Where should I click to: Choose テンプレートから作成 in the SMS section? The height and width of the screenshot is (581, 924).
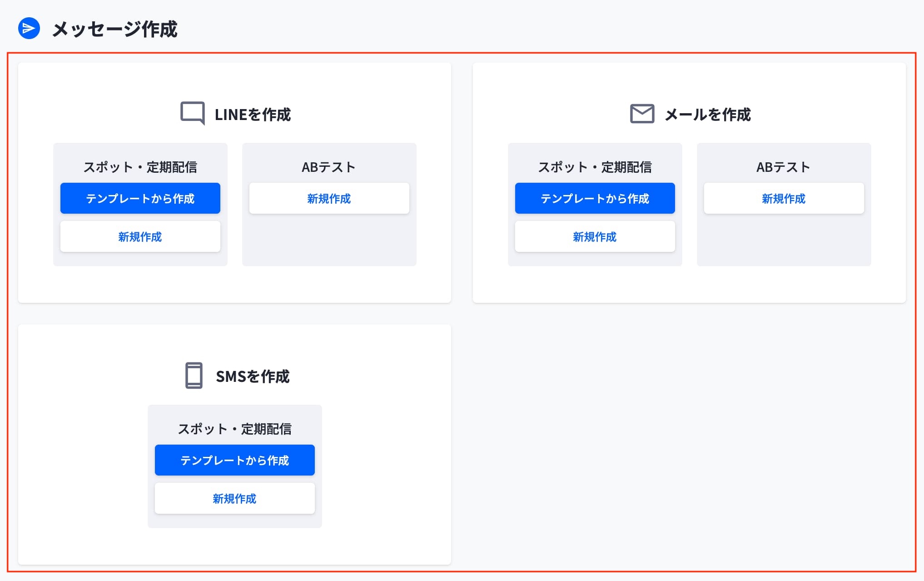coord(234,461)
